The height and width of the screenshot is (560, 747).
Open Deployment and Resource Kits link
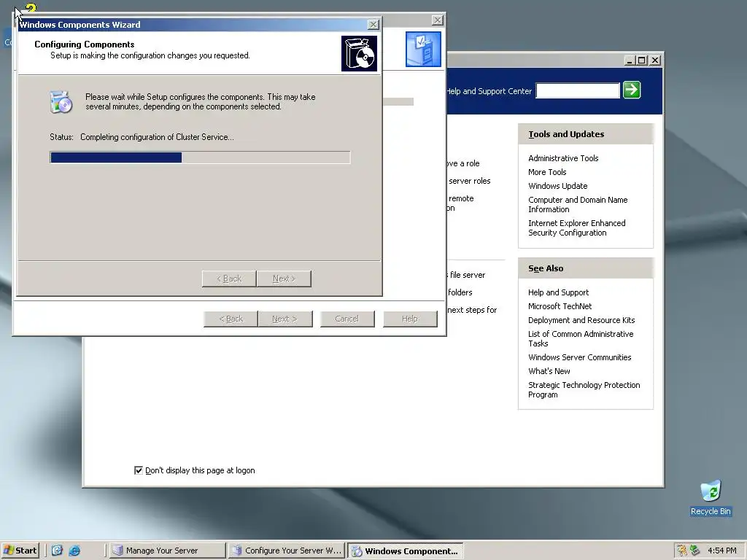[581, 320]
